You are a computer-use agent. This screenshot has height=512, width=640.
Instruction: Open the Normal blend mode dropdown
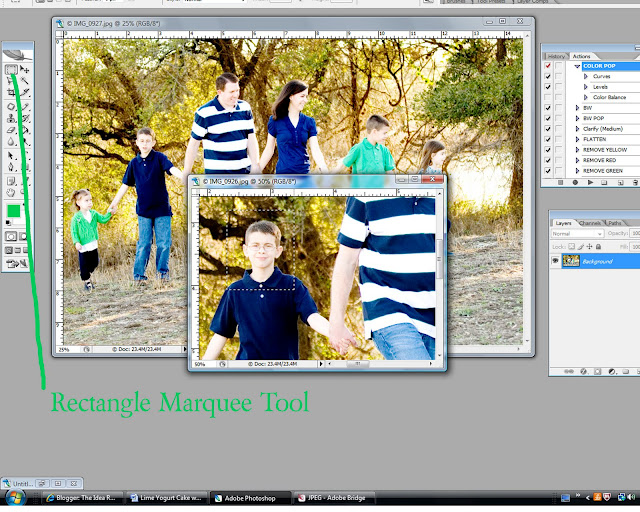click(577, 234)
